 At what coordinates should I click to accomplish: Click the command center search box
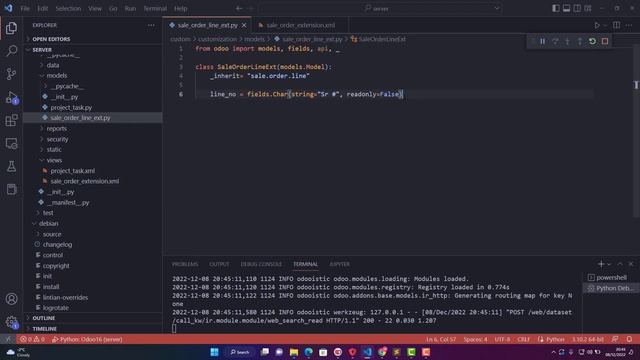pos(380,8)
